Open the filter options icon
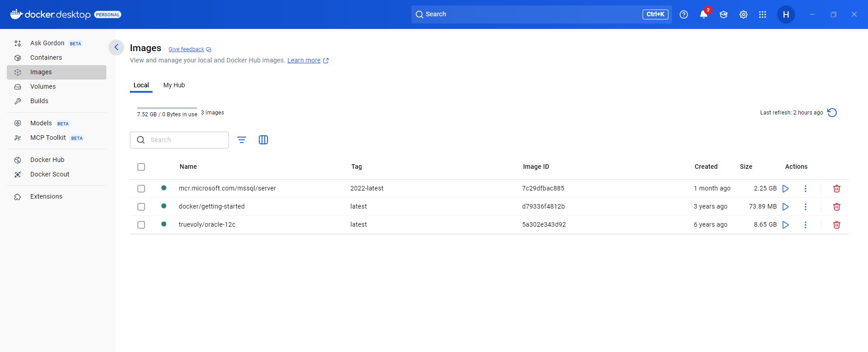 click(242, 140)
